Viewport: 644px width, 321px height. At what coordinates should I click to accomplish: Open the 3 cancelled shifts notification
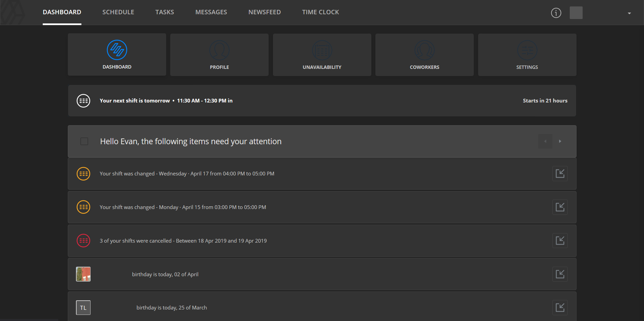point(183,241)
